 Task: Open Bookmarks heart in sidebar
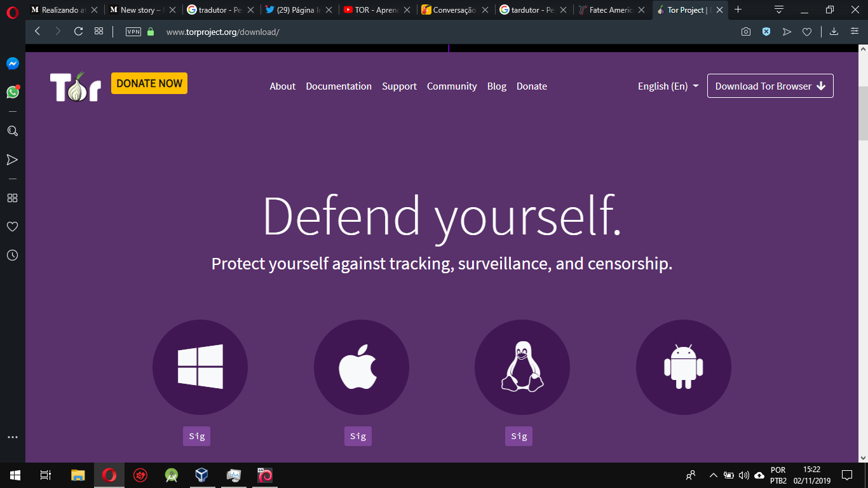[x=12, y=226]
